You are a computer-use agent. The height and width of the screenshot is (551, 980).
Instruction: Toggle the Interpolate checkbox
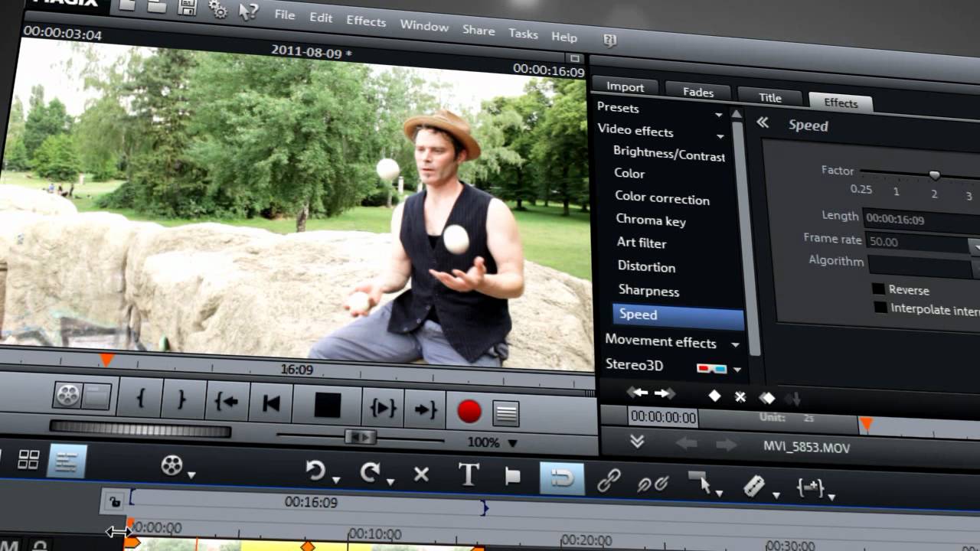(x=881, y=308)
